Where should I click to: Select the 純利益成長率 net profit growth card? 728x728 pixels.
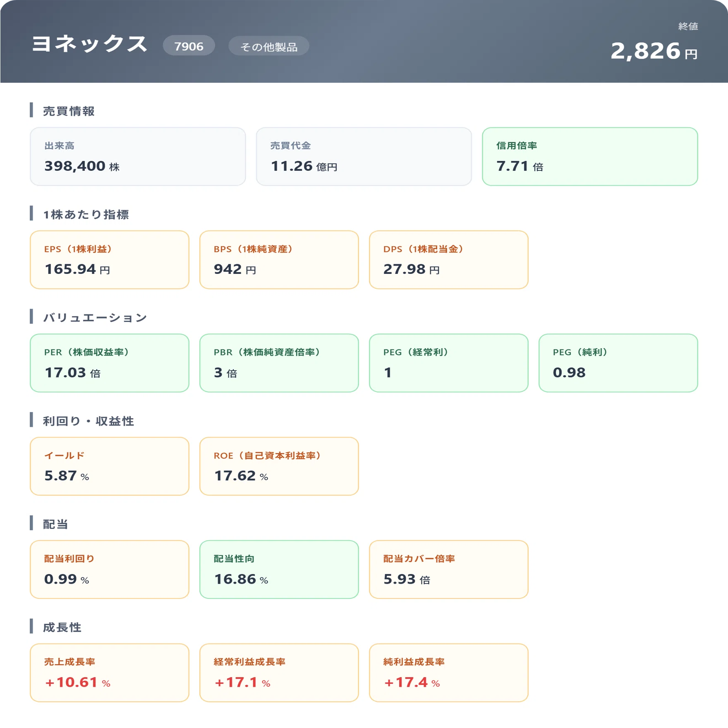pos(449,673)
